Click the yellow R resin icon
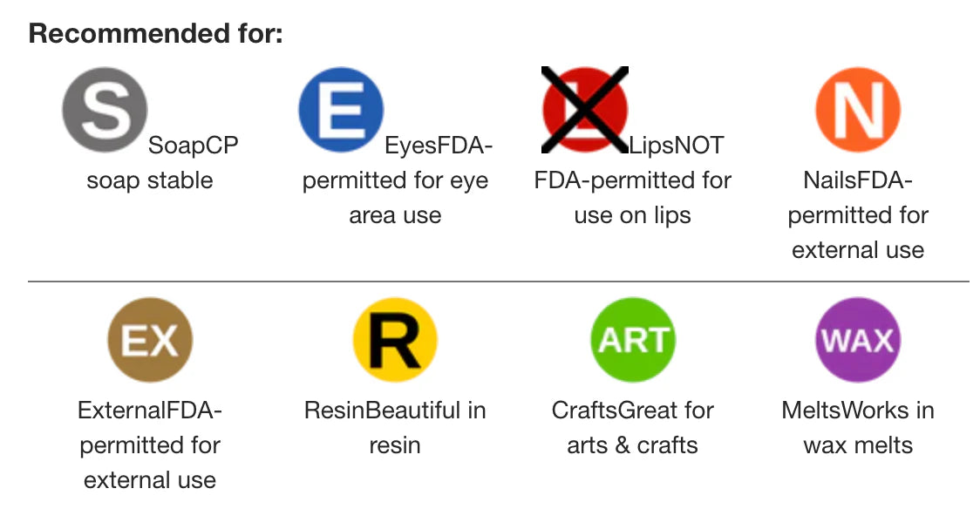This screenshot has width=980, height=509. coord(394,341)
